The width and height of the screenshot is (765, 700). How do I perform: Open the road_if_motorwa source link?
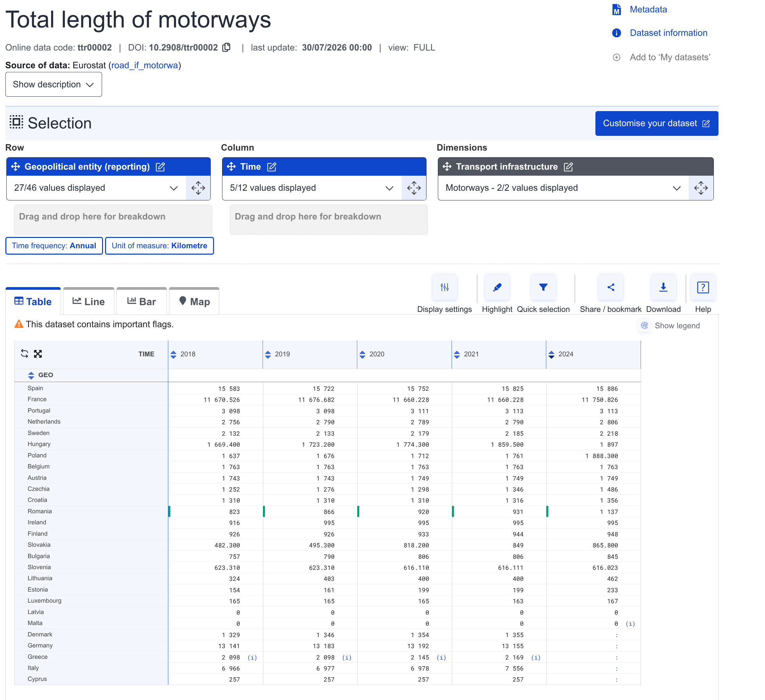point(145,65)
